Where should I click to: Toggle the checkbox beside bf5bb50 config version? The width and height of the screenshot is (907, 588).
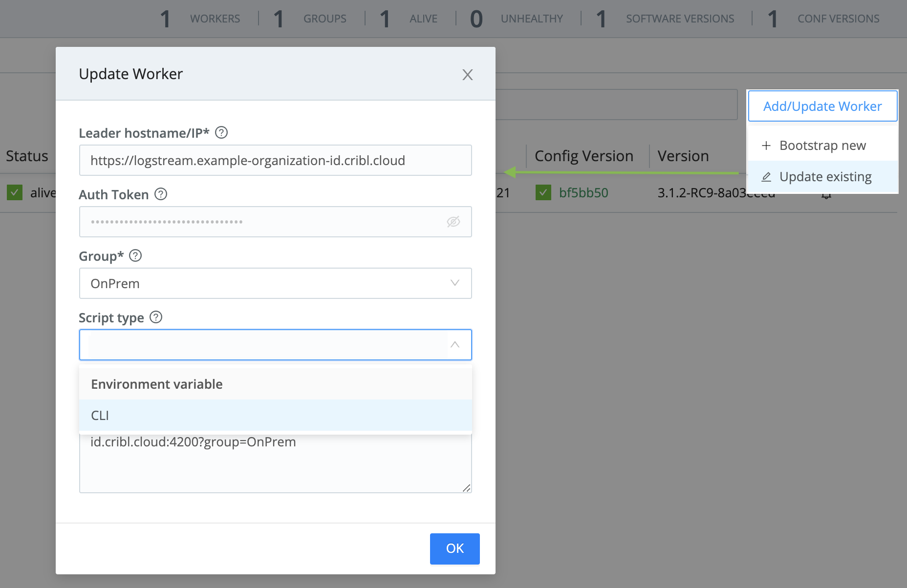pyautogui.click(x=543, y=192)
